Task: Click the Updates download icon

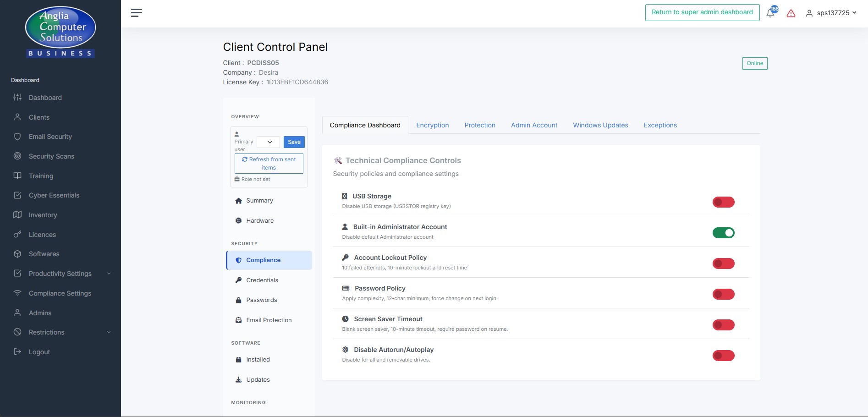Action: [x=238, y=379]
